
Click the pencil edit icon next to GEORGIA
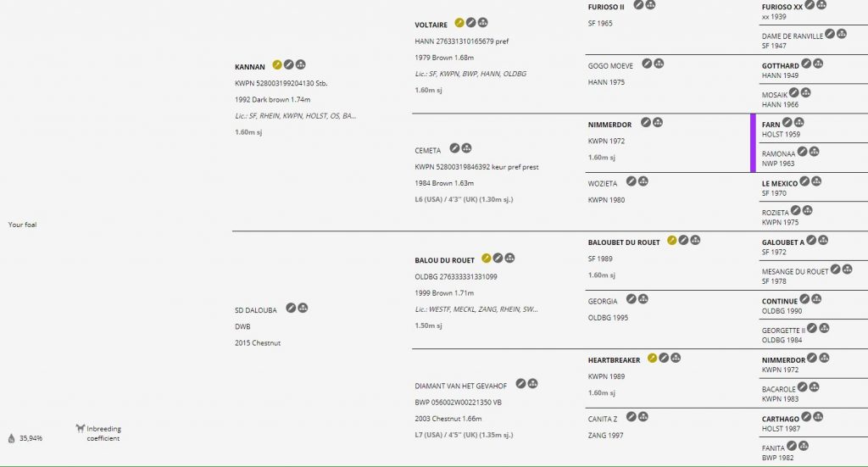[631, 299]
